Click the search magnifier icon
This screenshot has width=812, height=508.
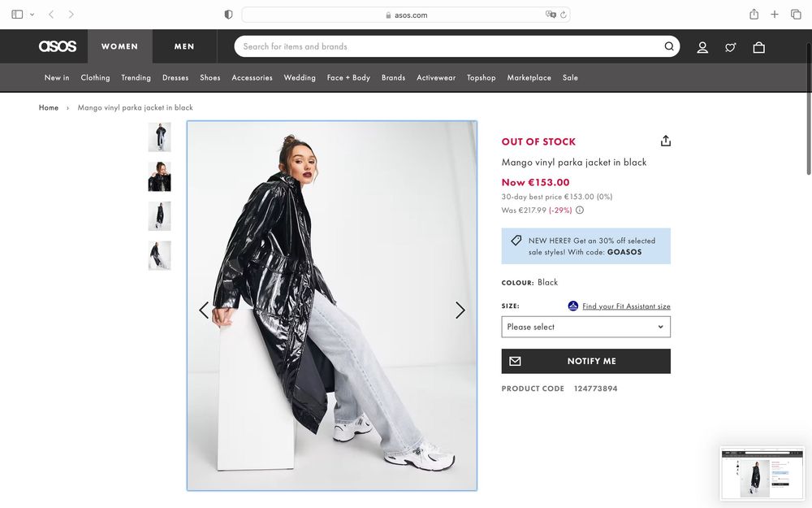(669, 46)
